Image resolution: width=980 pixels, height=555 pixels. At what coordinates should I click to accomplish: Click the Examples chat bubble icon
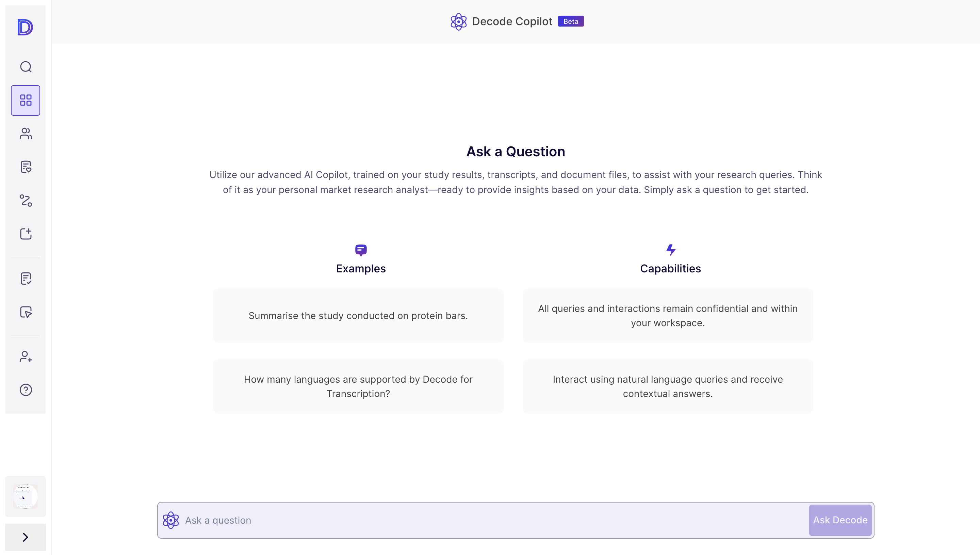(361, 250)
